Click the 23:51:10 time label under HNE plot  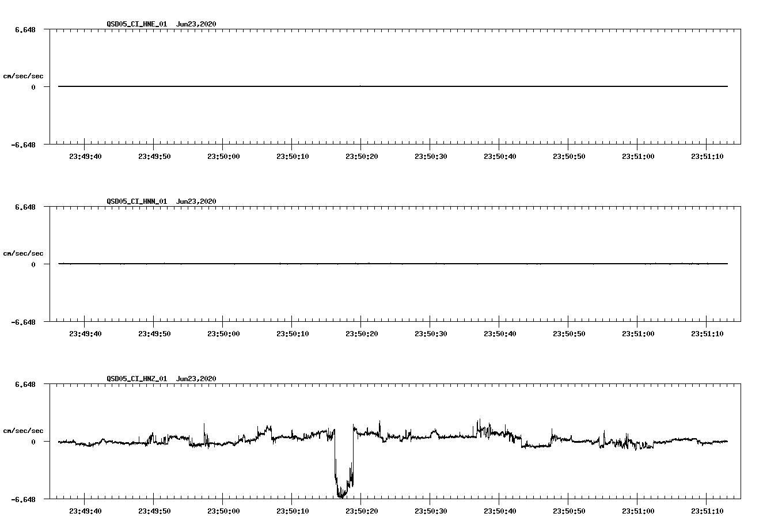click(707, 157)
